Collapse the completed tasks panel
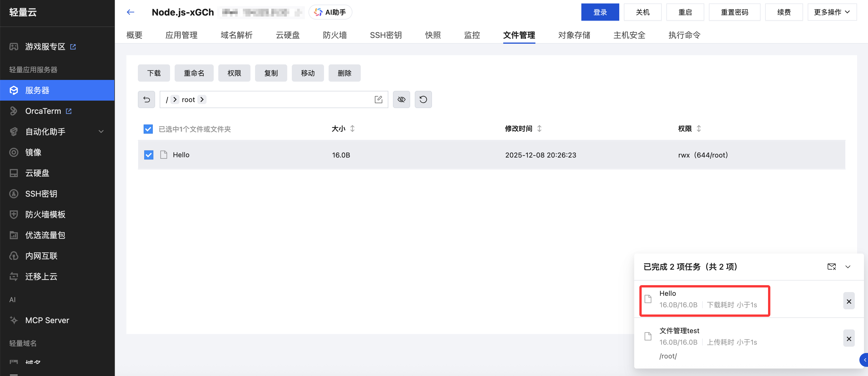 point(847,267)
